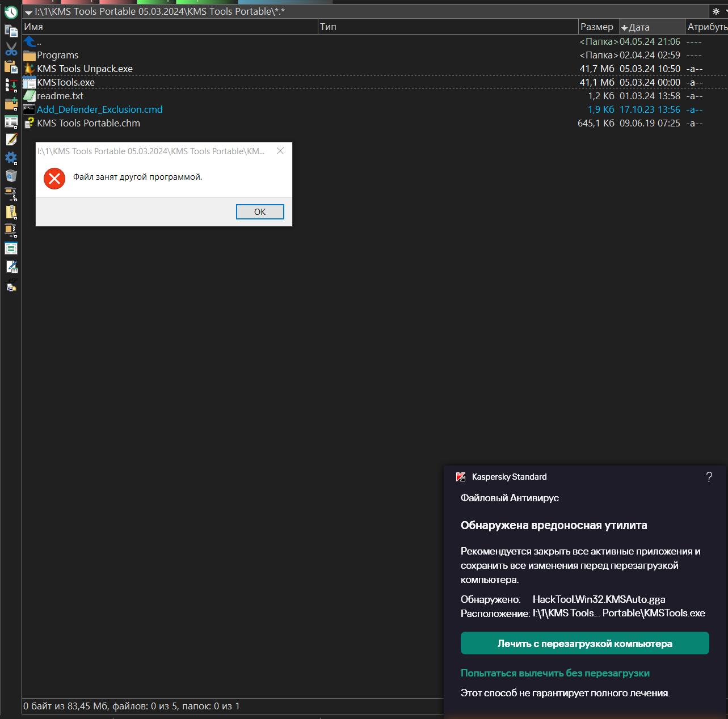Click the pencil edit file icon
This screenshot has width=728, height=719.
tap(11, 139)
